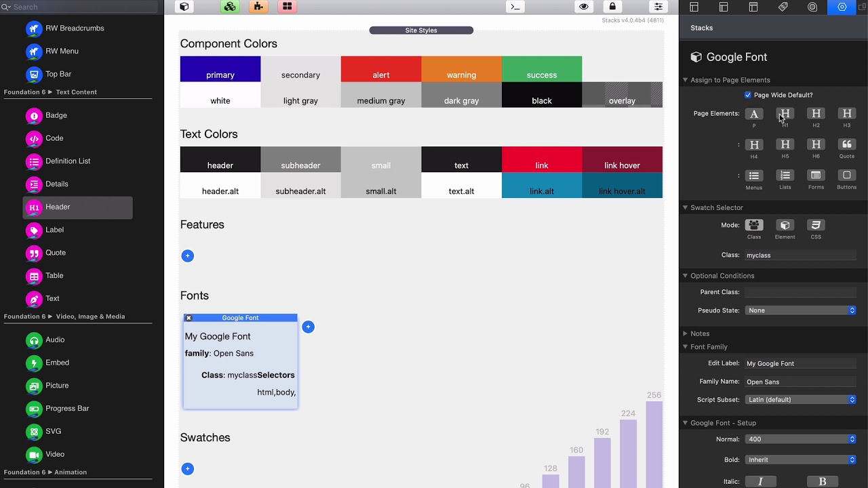Set swatch selector mode to Element
Viewport: 868px width, 488px height.
[785, 225]
